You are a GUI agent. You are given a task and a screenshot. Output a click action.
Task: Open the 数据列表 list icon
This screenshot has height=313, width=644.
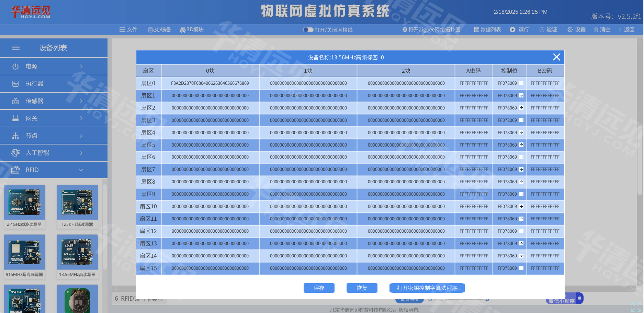(x=477, y=30)
